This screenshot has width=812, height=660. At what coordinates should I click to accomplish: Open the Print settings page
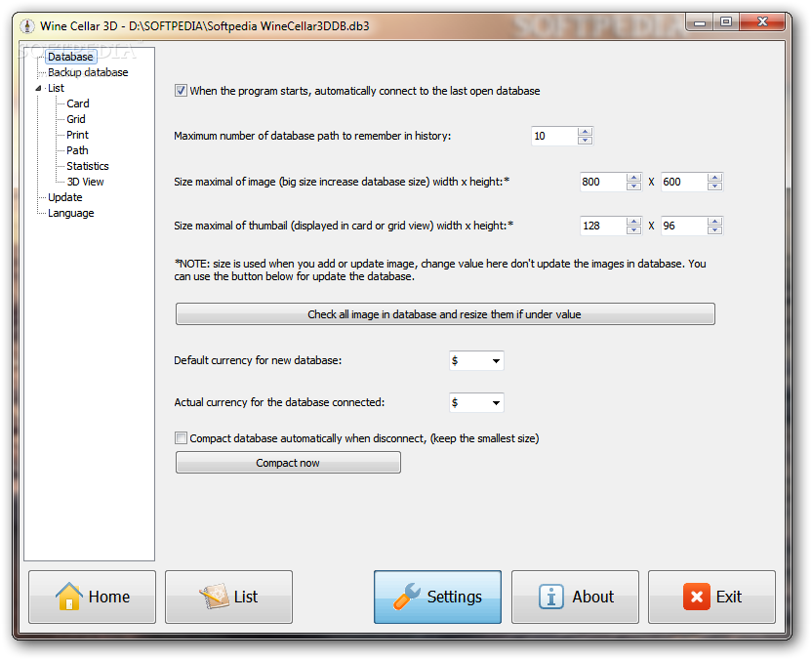tap(77, 135)
